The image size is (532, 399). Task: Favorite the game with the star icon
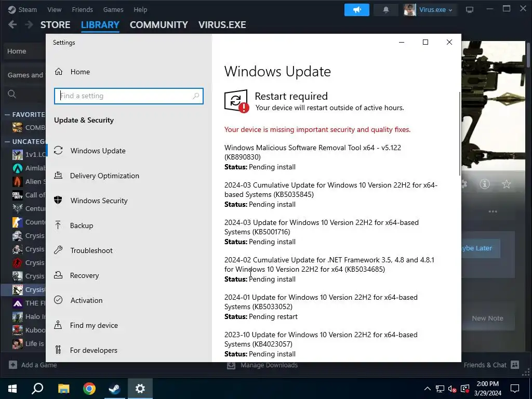[x=506, y=184]
